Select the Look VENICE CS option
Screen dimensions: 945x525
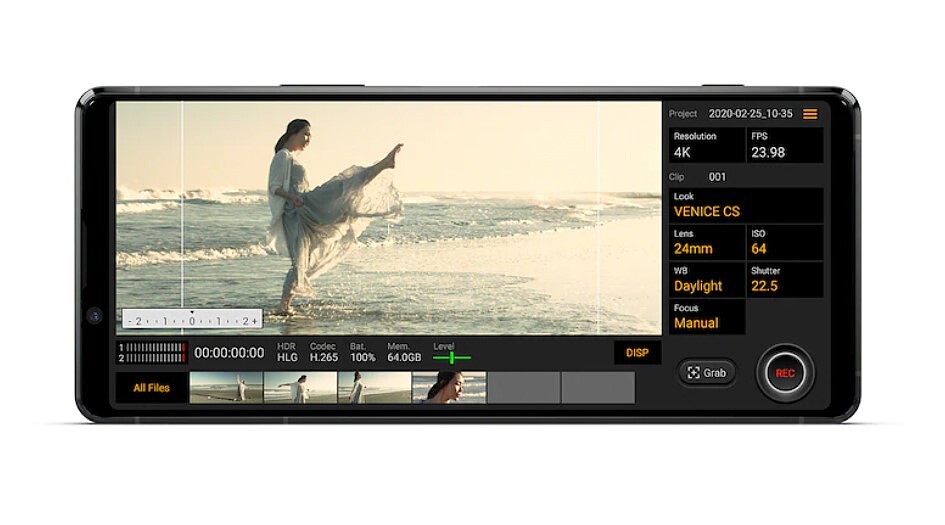(x=746, y=205)
